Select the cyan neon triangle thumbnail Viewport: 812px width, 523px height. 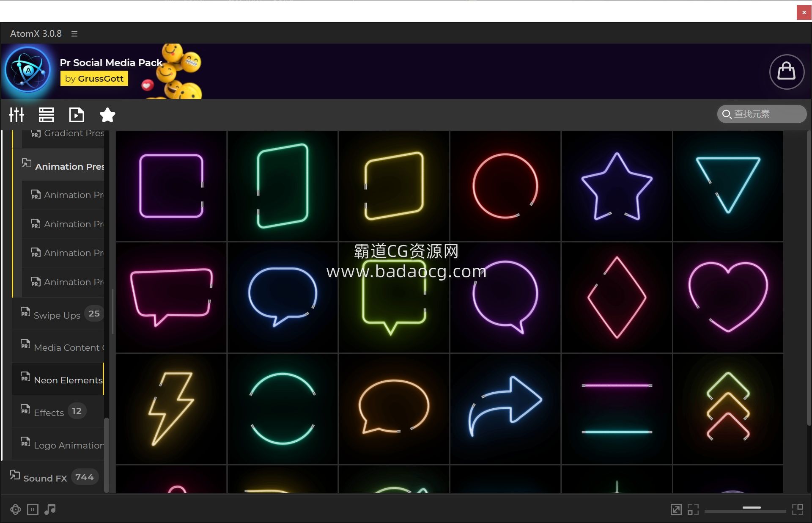click(x=728, y=186)
